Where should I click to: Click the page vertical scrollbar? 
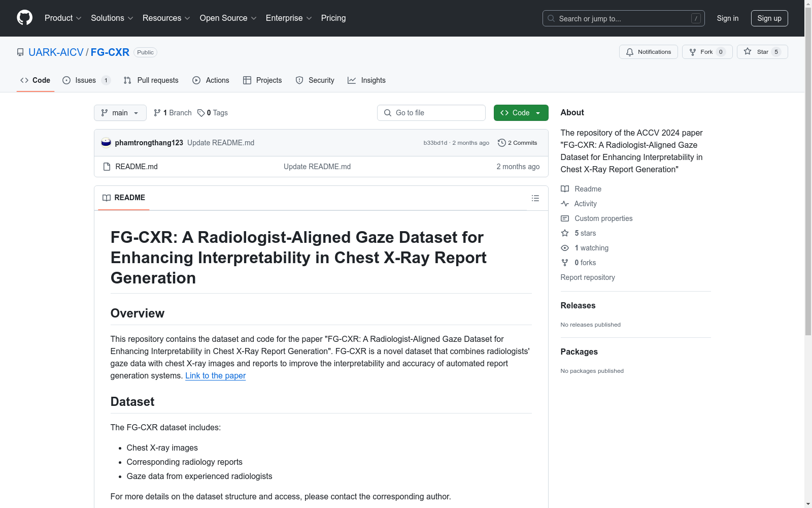click(808, 171)
